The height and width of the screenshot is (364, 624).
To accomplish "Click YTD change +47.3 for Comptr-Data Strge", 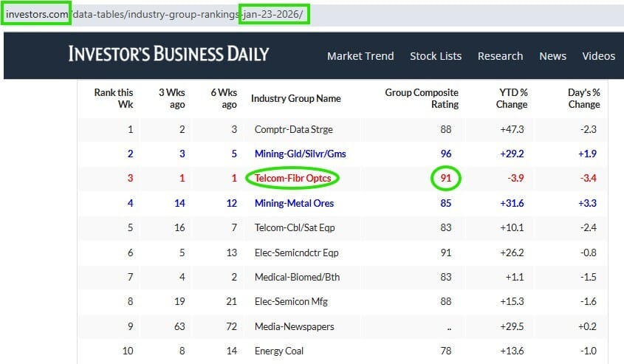I will coord(512,129).
